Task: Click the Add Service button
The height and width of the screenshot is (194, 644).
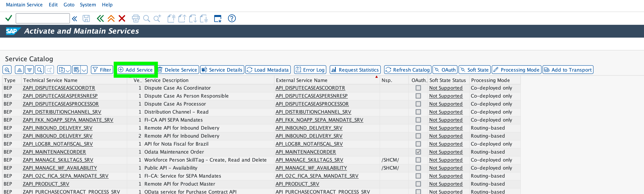Action: tap(136, 70)
